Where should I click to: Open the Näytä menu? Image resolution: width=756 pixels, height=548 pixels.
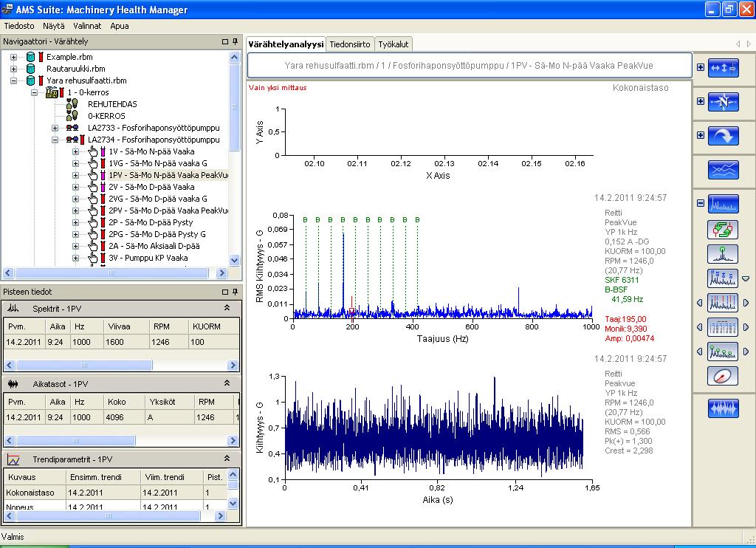[x=53, y=26]
